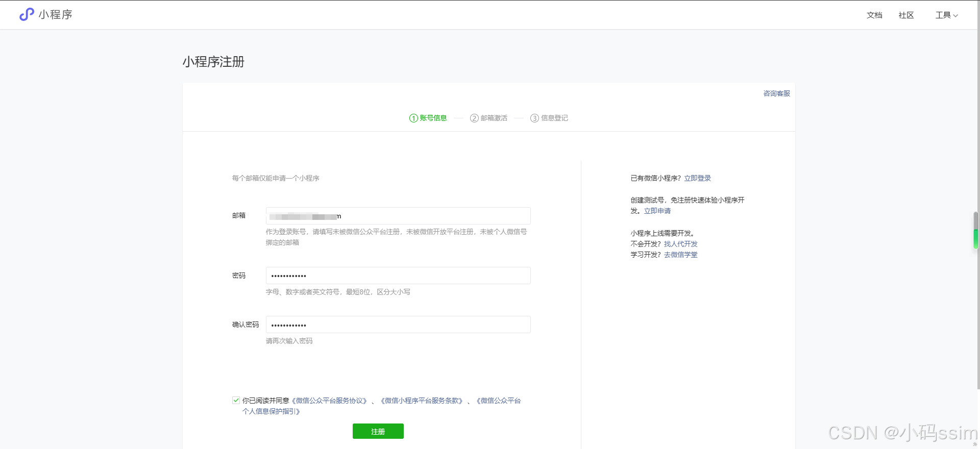Open the 文档 menu item
Screen dimensions: 980x449
(x=874, y=15)
